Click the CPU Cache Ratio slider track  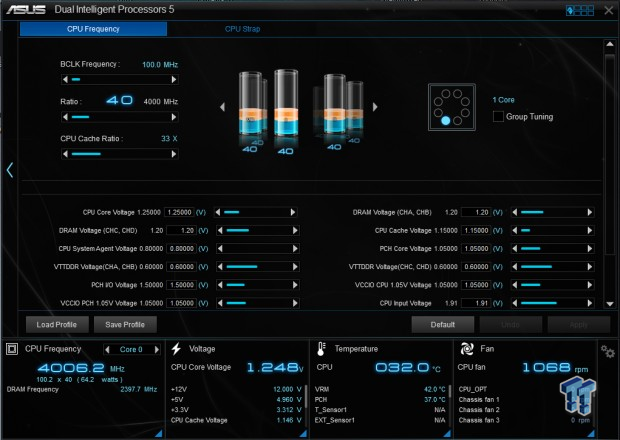(x=119, y=154)
